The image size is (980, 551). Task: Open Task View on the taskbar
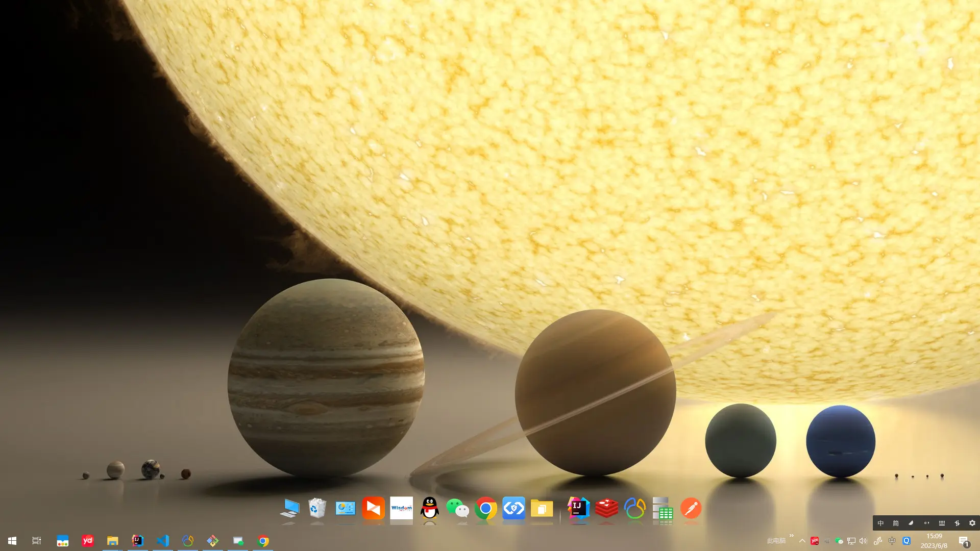[x=37, y=541]
